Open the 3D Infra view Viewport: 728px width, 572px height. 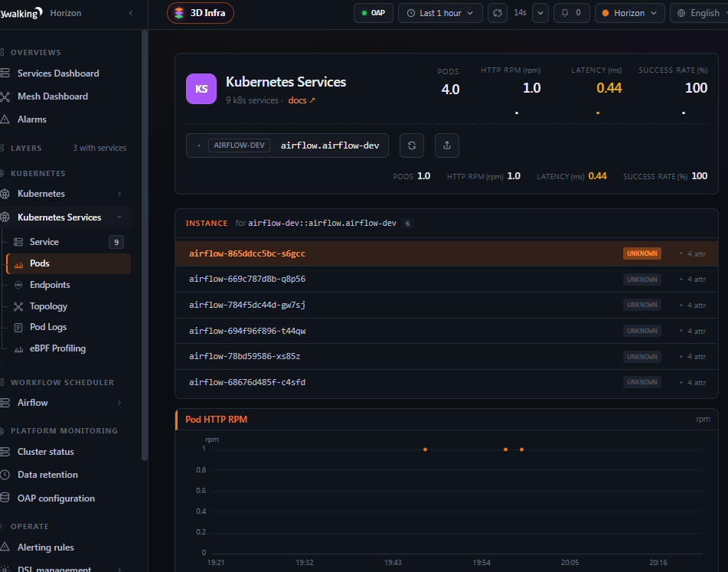[x=201, y=13]
